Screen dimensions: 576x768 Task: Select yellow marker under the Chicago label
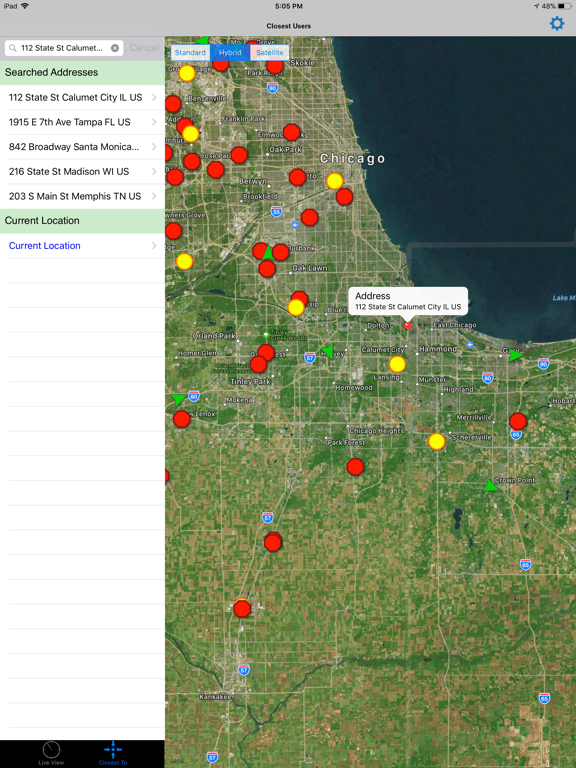point(335,181)
